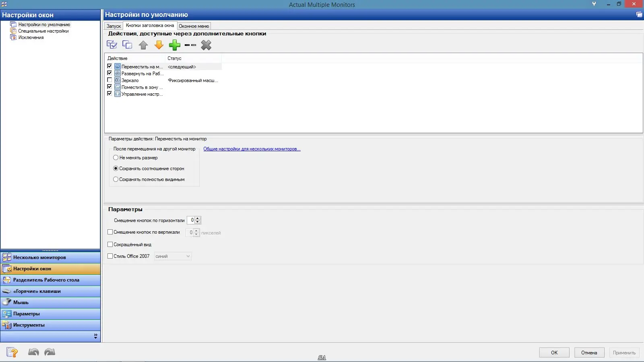Select the Управление настр… row text
This screenshot has height=362, width=644.
coord(142,94)
